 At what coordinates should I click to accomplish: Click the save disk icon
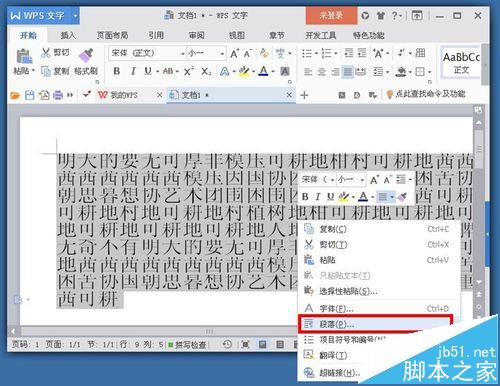pos(30,96)
